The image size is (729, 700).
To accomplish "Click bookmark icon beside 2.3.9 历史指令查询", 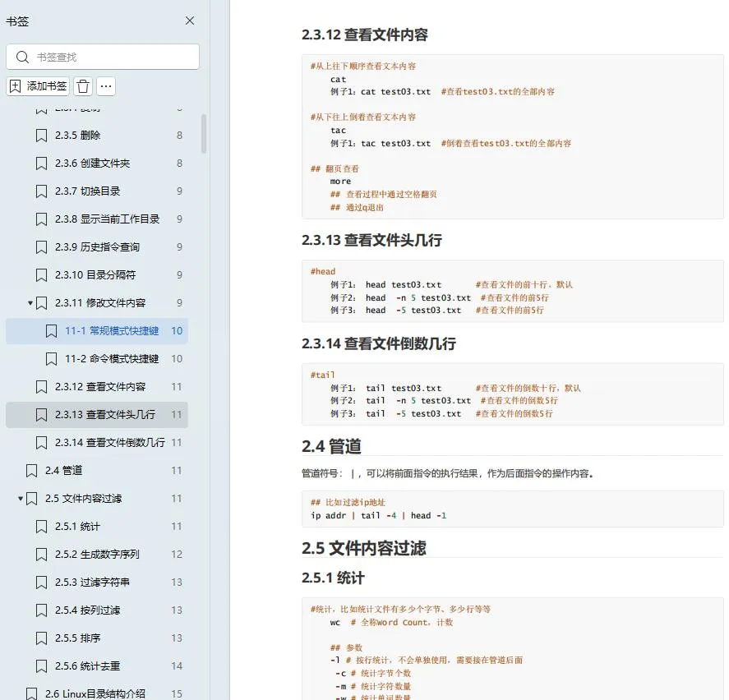I will (x=41, y=247).
